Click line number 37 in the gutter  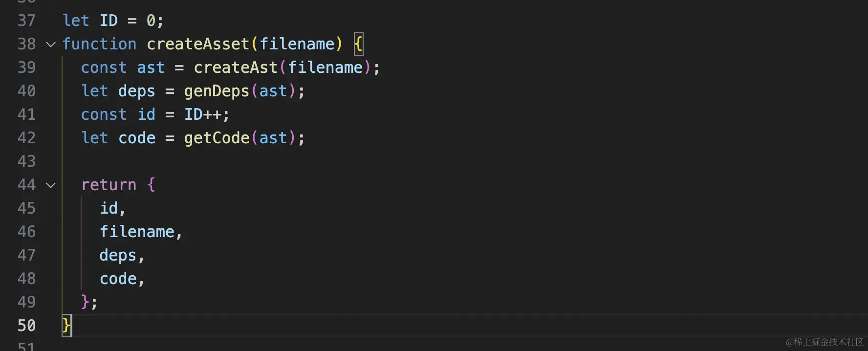(27, 21)
